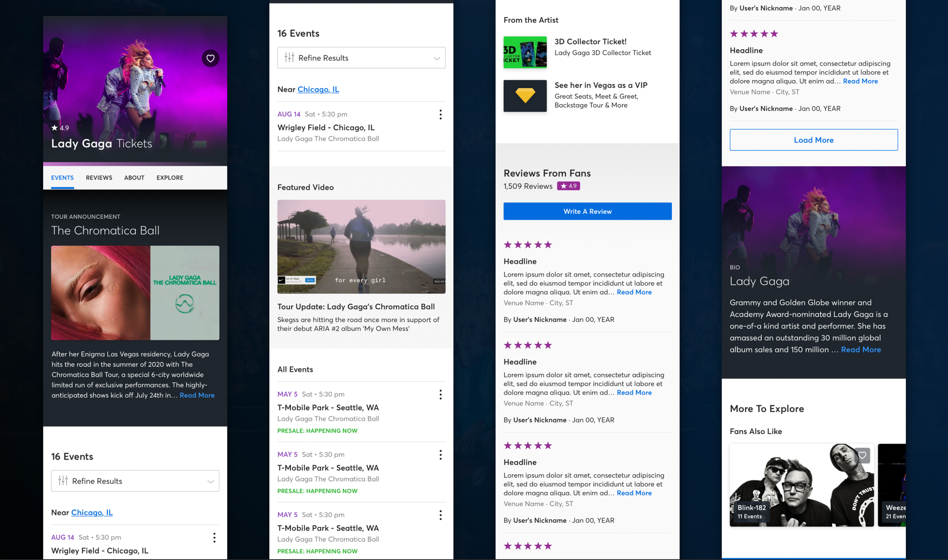Open the About tab
The image size is (948, 560).
coord(134,178)
